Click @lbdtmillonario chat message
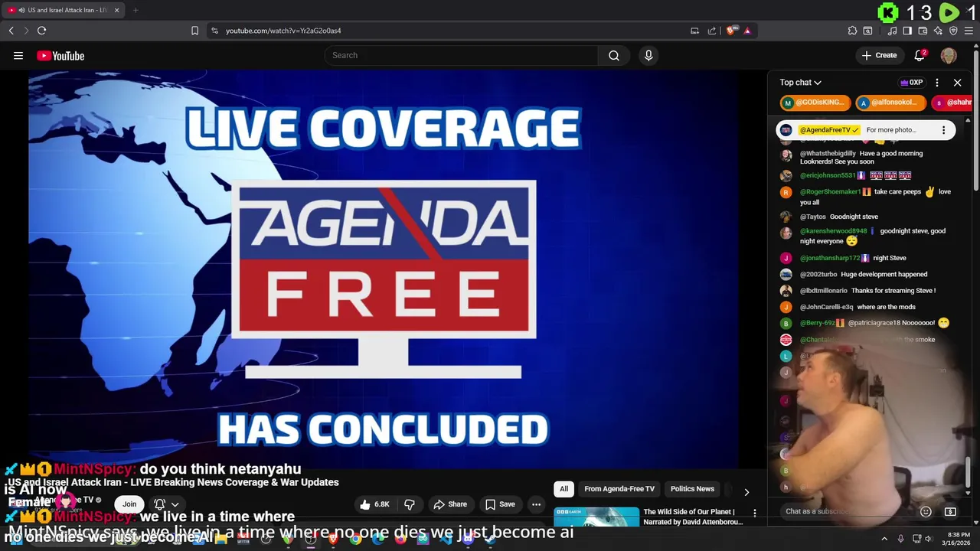The width and height of the screenshot is (980, 551). [867, 291]
